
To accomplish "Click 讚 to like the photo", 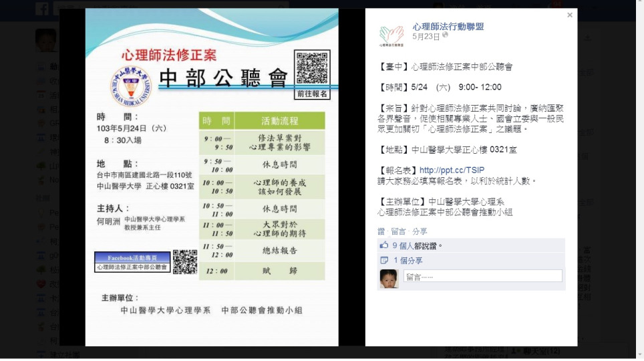I will pyautogui.click(x=381, y=231).
